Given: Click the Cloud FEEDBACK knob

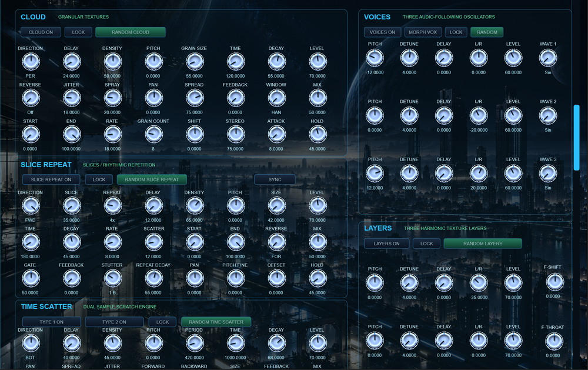Looking at the screenshot, I should 236,98.
